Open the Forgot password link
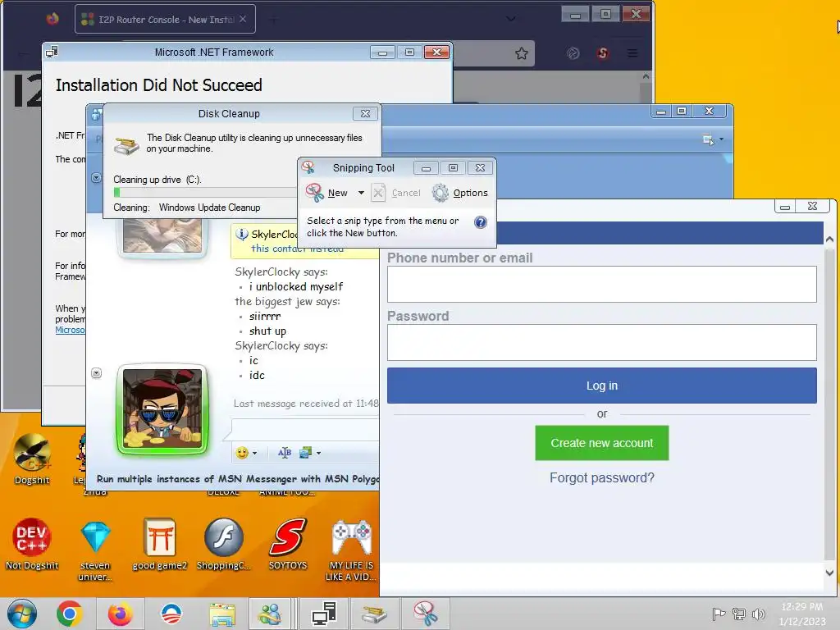The height and width of the screenshot is (630, 840). pos(601,477)
